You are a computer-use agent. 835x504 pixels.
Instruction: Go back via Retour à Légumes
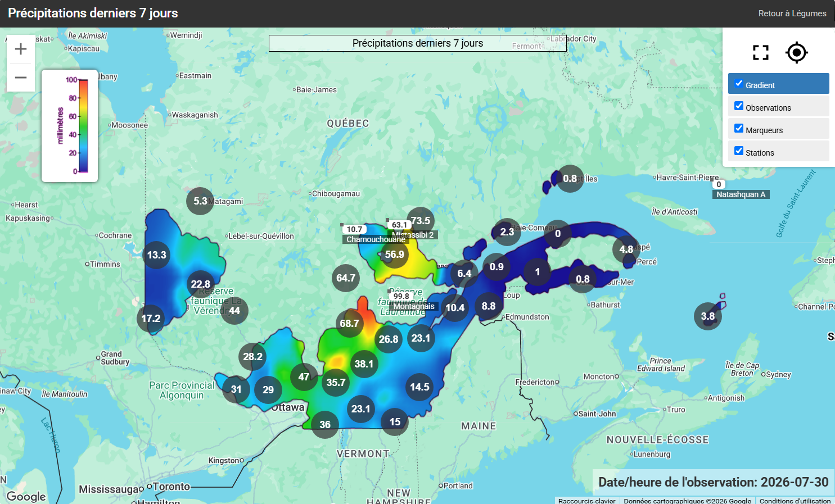pyautogui.click(x=792, y=13)
